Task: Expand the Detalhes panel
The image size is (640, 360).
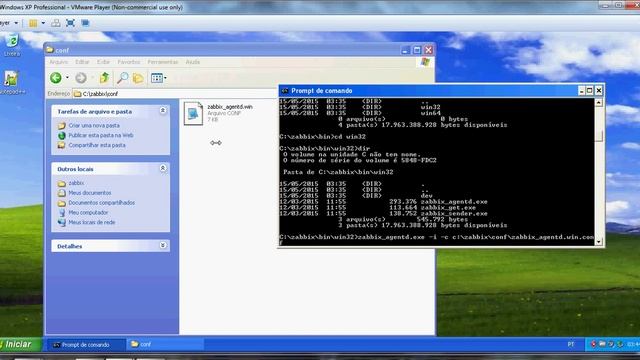Action: click(163, 245)
